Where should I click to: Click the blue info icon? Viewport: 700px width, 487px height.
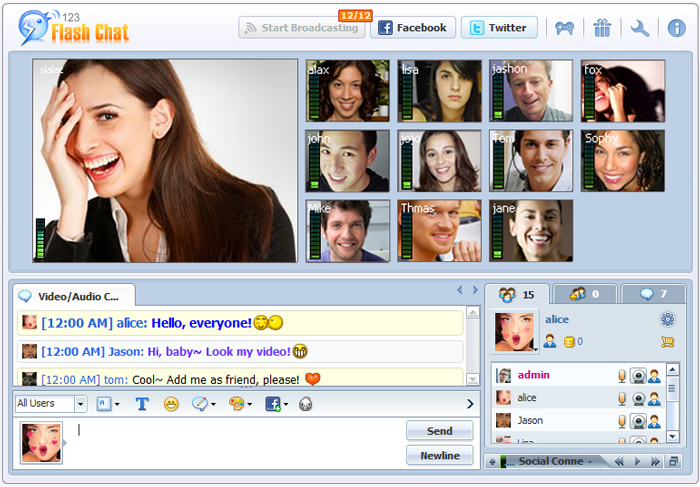[676, 28]
